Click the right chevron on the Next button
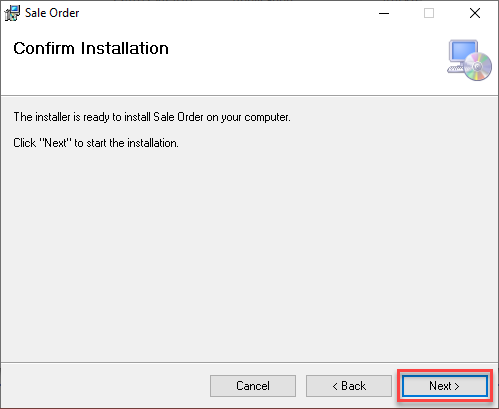This screenshot has width=499, height=409. [457, 387]
